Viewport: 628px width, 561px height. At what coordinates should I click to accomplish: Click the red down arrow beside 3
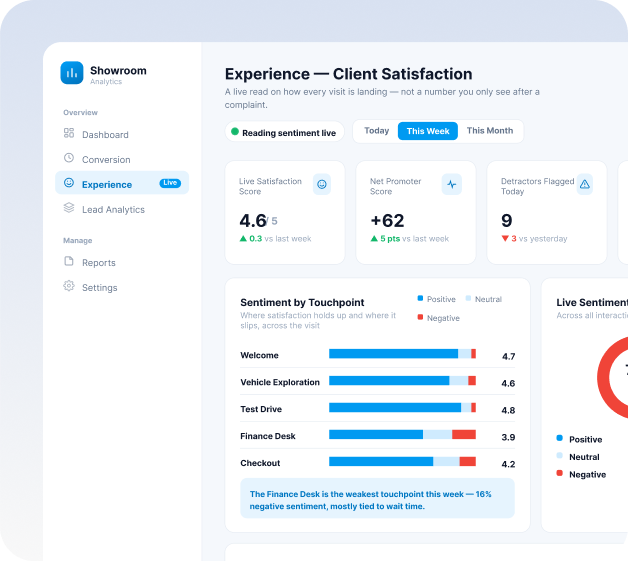pos(505,239)
